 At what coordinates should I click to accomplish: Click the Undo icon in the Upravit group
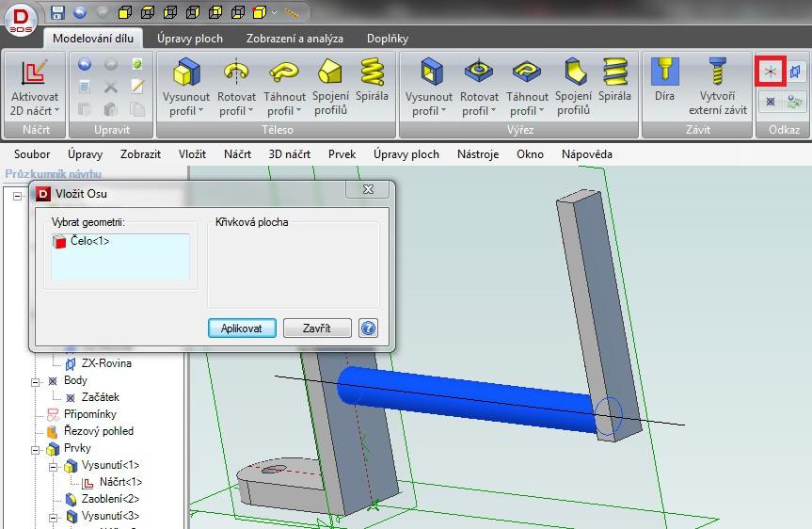tap(85, 64)
